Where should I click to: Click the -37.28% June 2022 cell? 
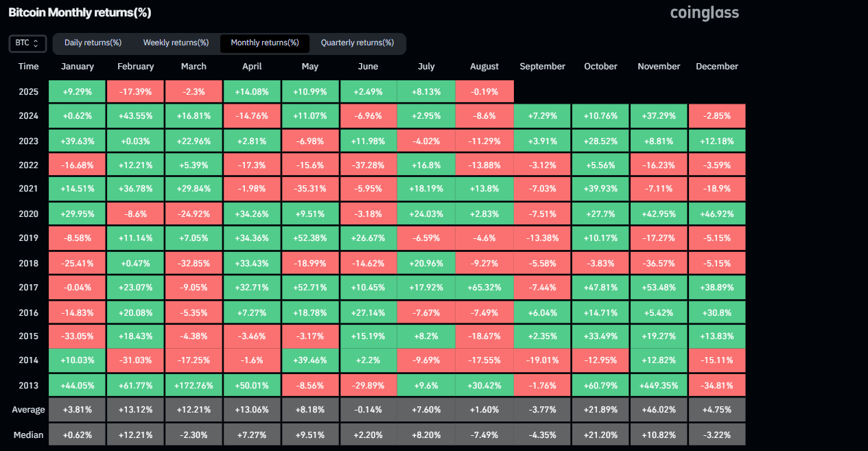pyautogui.click(x=368, y=164)
